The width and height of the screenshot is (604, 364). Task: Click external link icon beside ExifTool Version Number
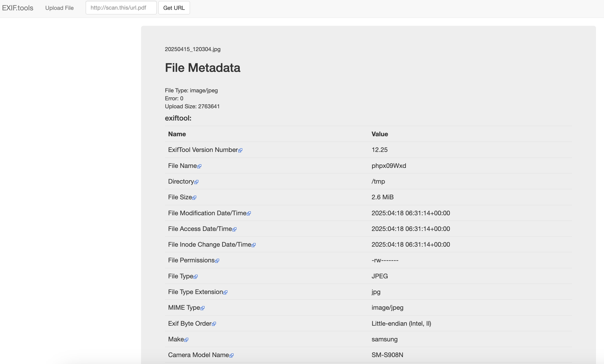pos(240,150)
